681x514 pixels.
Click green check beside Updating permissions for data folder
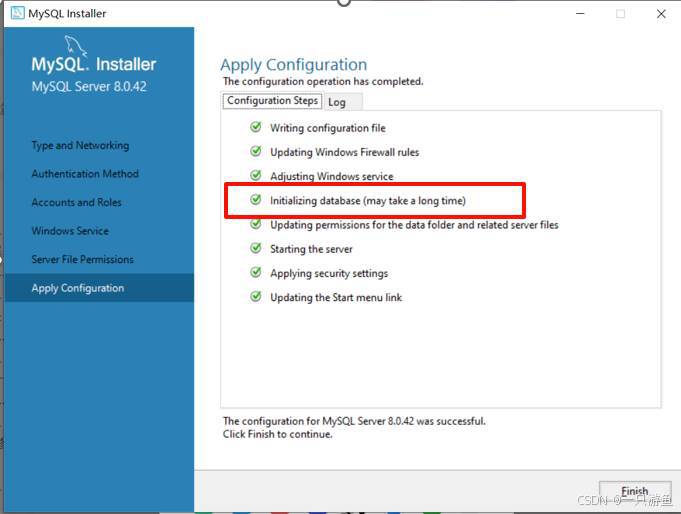[256, 224]
